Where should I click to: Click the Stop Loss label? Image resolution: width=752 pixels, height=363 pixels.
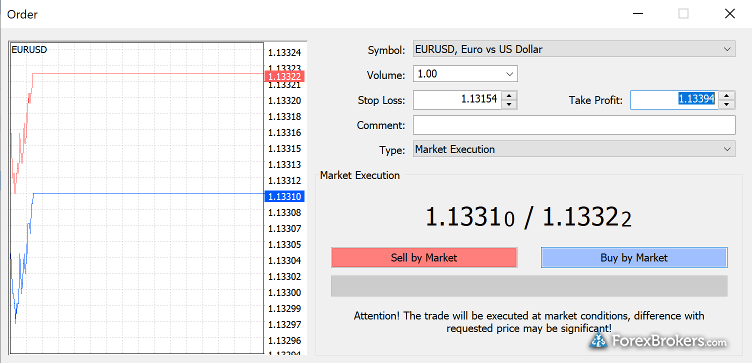coord(381,100)
